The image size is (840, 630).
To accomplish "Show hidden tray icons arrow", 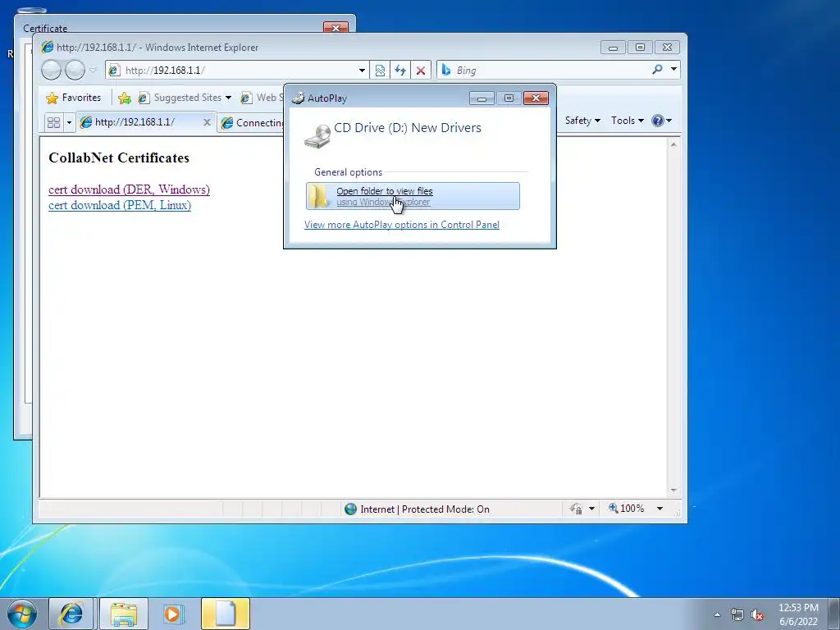I will [717, 614].
